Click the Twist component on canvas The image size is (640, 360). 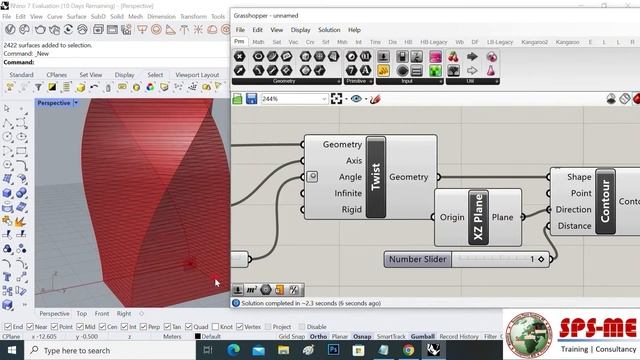pyautogui.click(x=376, y=177)
